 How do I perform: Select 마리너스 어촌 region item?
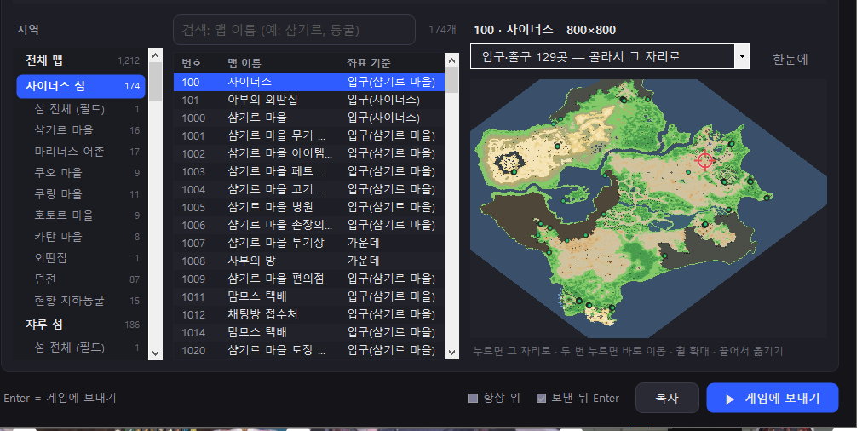coord(82,152)
